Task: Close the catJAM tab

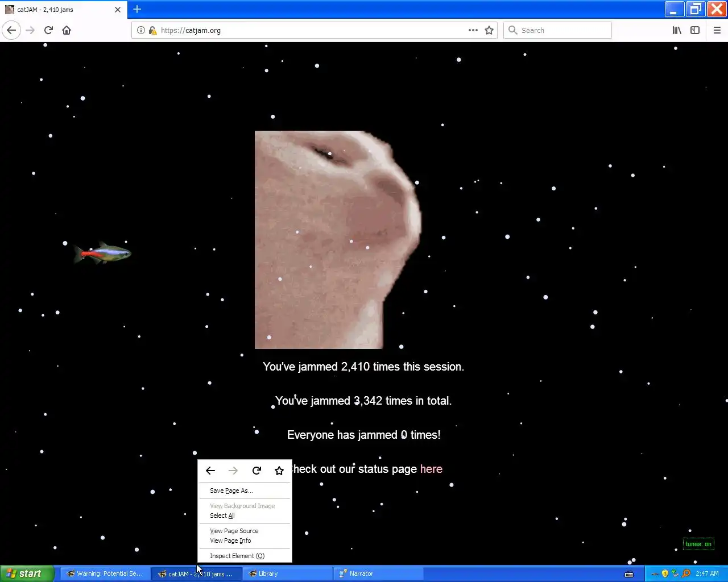Action: point(118,10)
